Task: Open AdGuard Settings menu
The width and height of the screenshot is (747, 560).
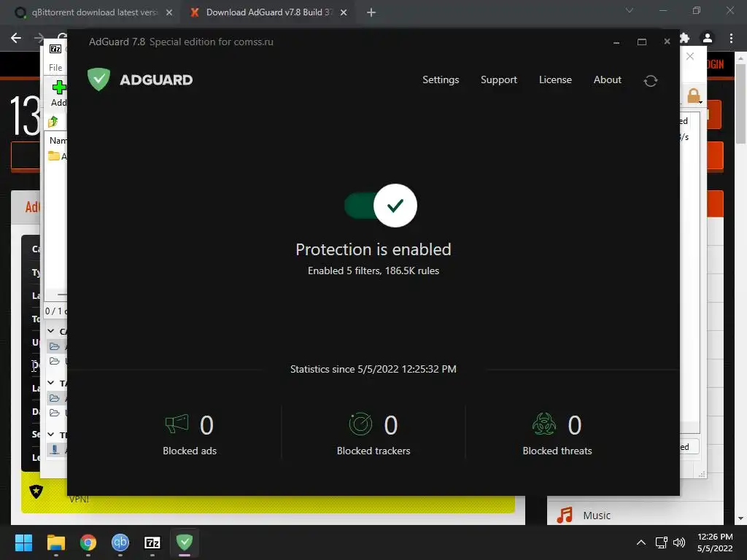Action: [x=441, y=80]
